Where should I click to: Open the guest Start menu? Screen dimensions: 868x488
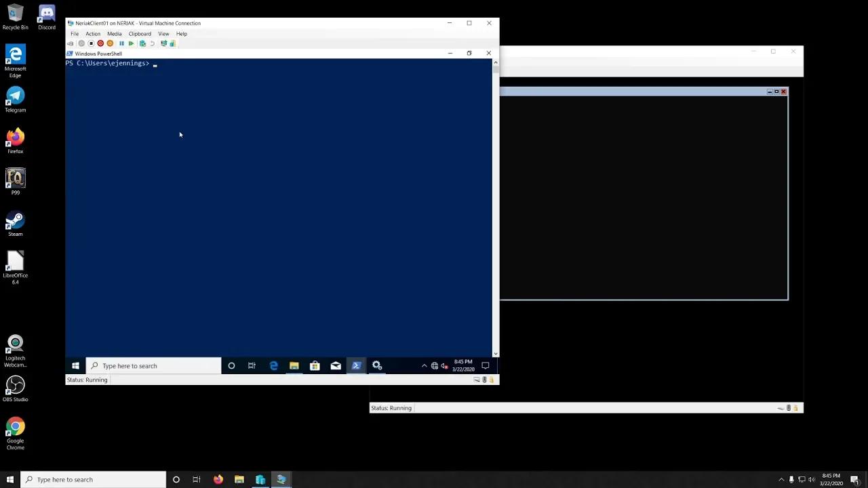75,366
